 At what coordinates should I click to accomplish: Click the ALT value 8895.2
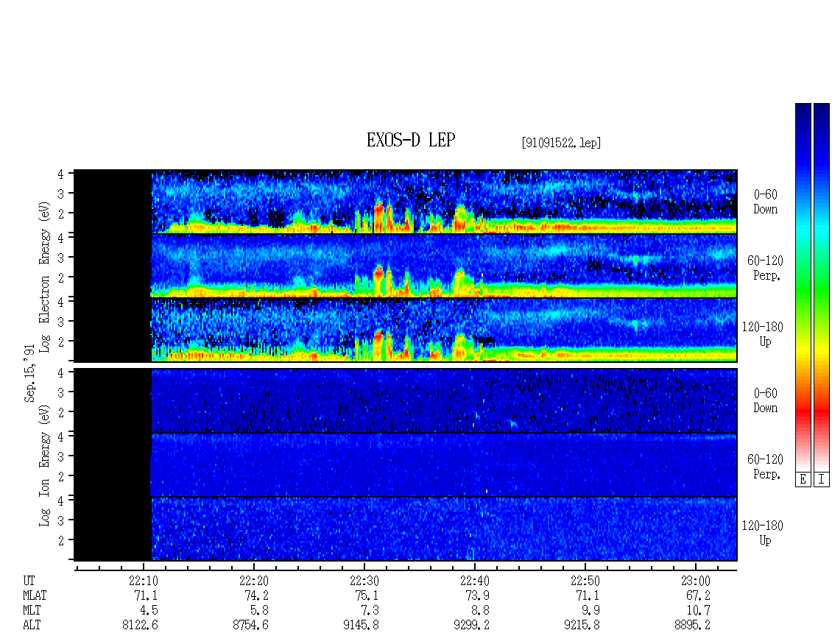pos(692,625)
